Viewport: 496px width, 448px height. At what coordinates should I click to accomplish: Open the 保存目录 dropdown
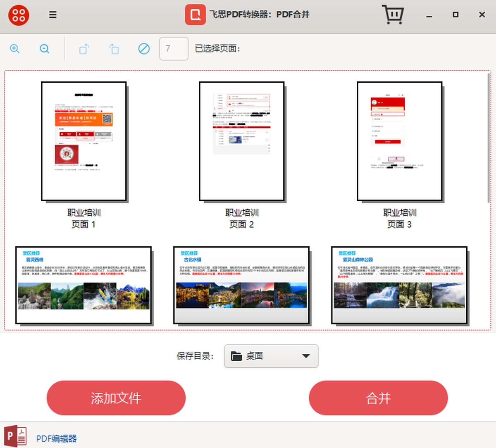coord(271,356)
